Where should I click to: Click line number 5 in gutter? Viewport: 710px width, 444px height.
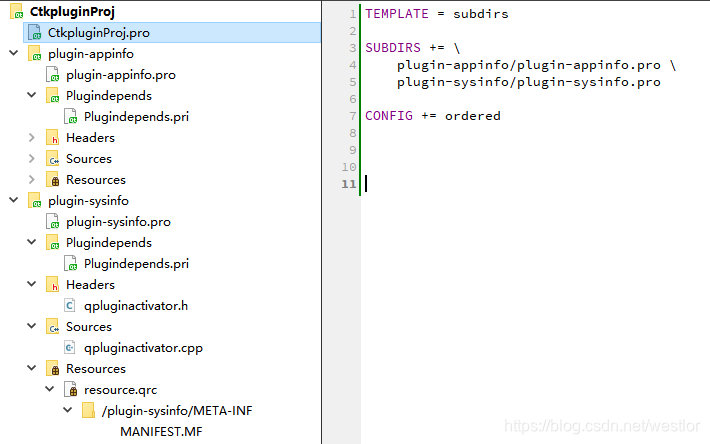(353, 82)
